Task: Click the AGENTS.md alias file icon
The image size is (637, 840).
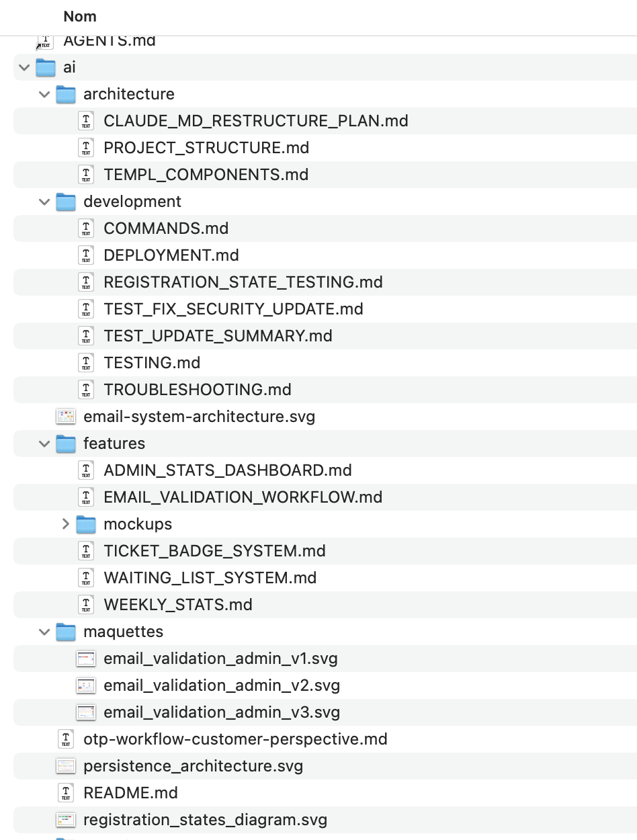Action: (46, 41)
